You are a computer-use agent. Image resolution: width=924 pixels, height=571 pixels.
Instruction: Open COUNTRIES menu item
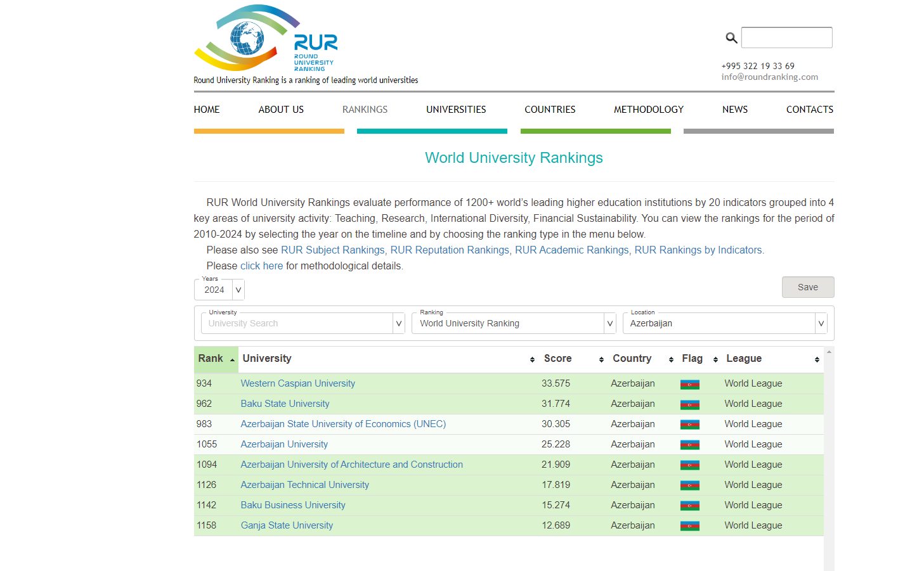[x=550, y=110]
